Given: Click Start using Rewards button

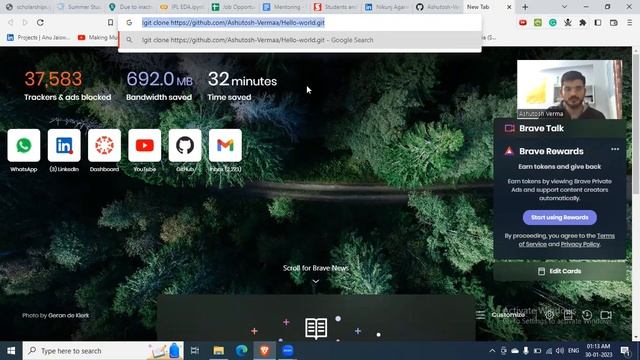Looking at the screenshot, I should (560, 218).
